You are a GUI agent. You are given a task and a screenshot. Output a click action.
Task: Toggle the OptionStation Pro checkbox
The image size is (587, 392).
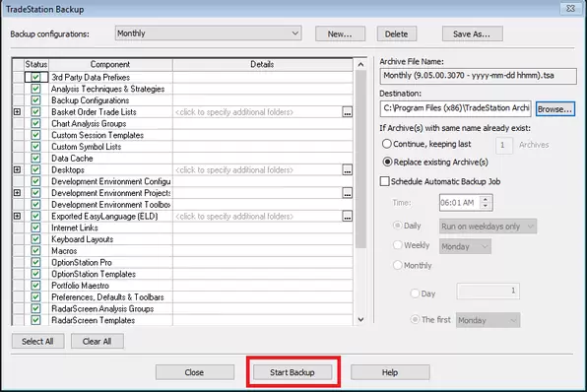tap(35, 262)
